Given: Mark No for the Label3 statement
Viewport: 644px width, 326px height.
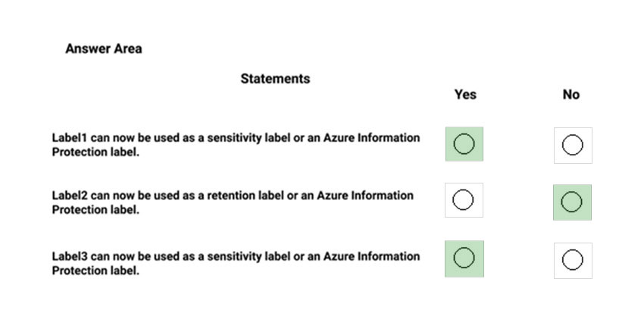Looking at the screenshot, I should click(x=573, y=260).
